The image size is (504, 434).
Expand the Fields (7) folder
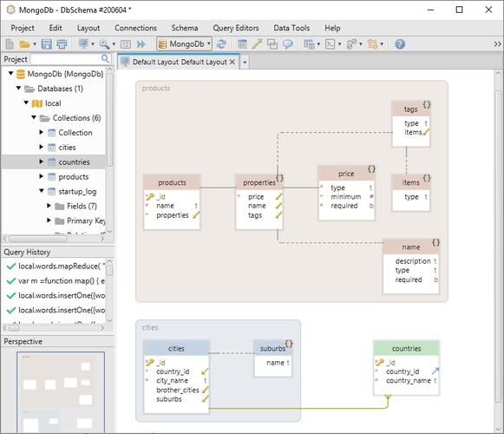49,205
